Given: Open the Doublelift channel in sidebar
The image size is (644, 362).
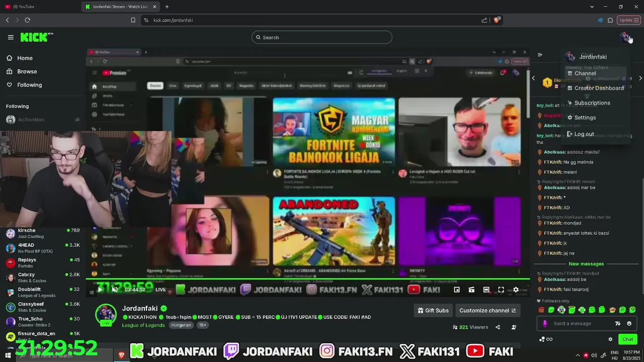Looking at the screenshot, I should pos(42,292).
